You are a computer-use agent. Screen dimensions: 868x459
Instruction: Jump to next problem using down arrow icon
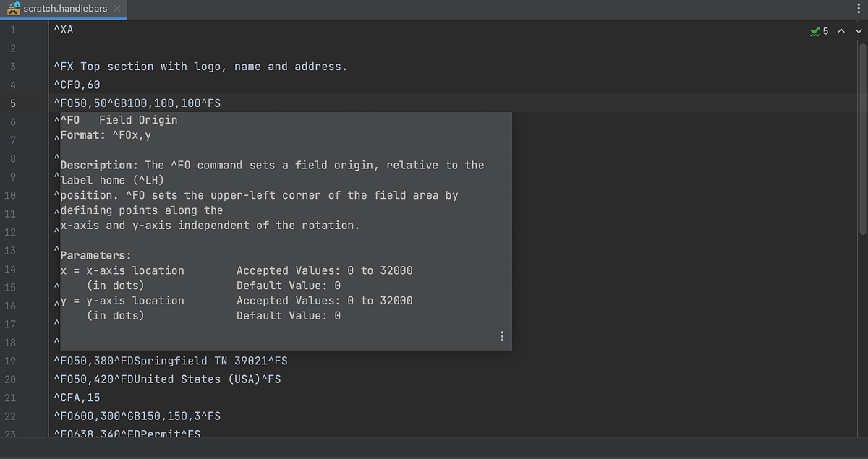point(858,31)
